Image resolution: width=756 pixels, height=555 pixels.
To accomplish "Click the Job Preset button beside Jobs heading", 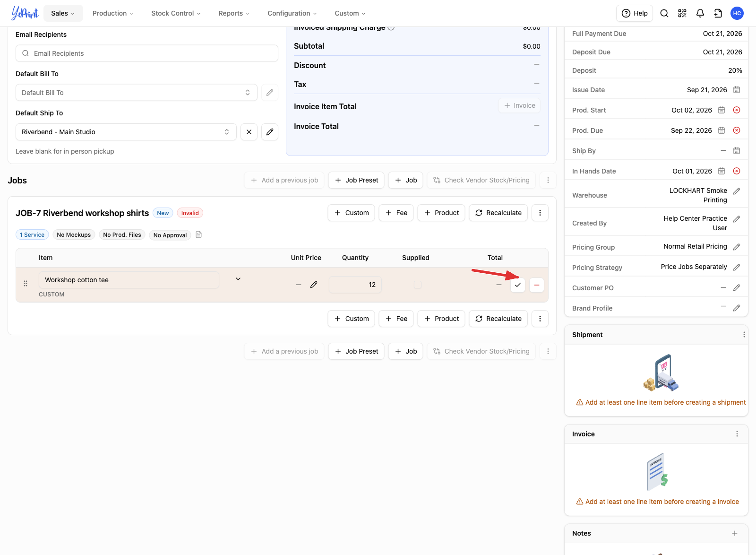I will [356, 180].
